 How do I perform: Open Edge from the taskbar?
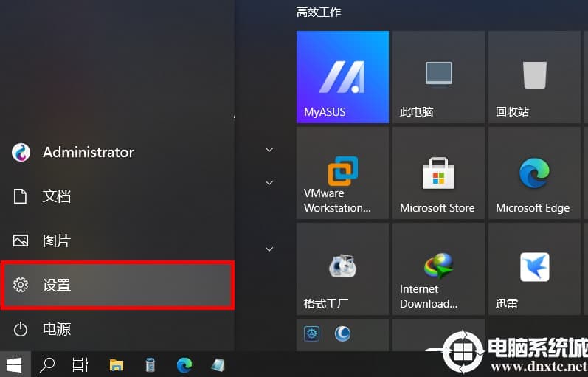click(184, 364)
